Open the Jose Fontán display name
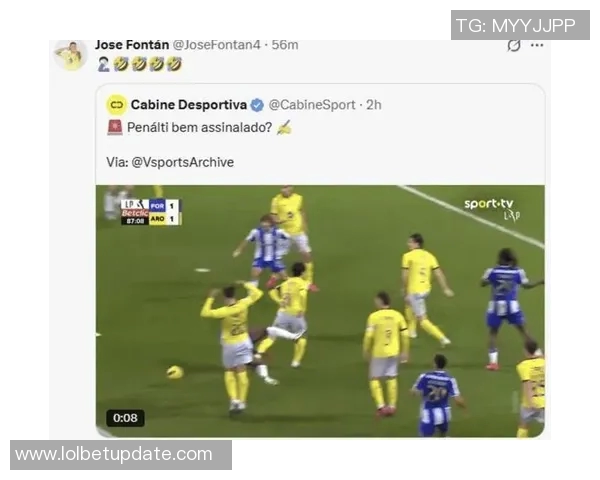 point(132,45)
